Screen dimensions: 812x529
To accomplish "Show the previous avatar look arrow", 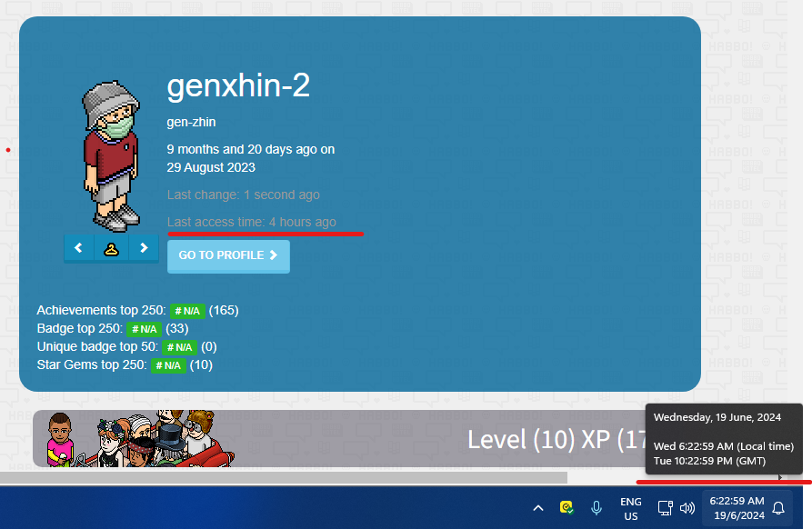I will 79,248.
